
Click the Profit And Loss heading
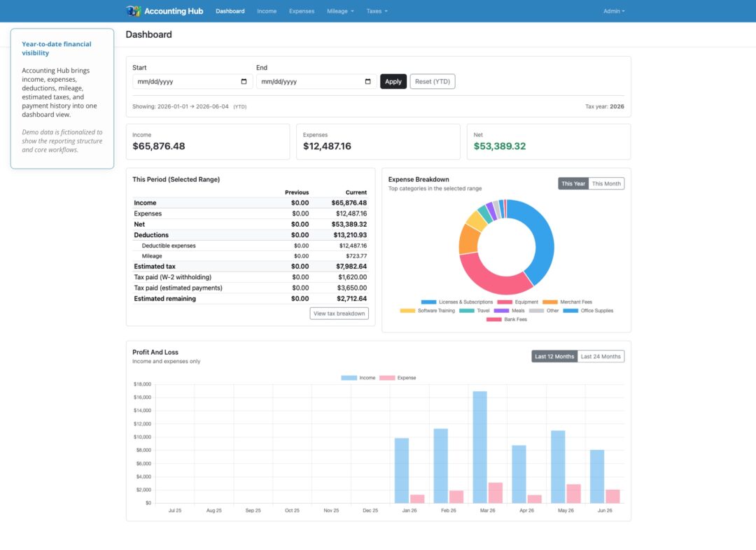point(155,353)
